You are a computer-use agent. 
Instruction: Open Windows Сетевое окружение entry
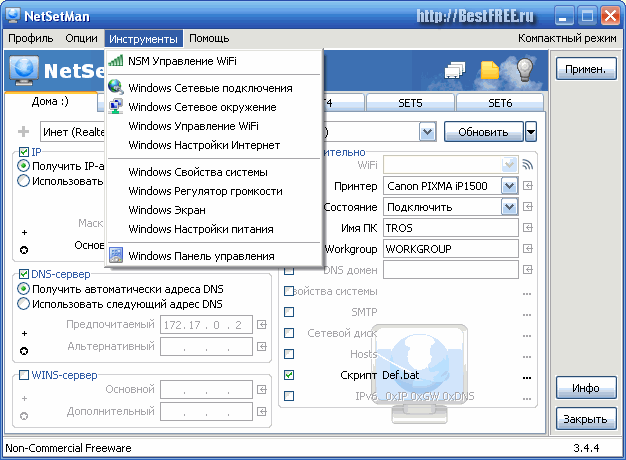(x=214, y=107)
